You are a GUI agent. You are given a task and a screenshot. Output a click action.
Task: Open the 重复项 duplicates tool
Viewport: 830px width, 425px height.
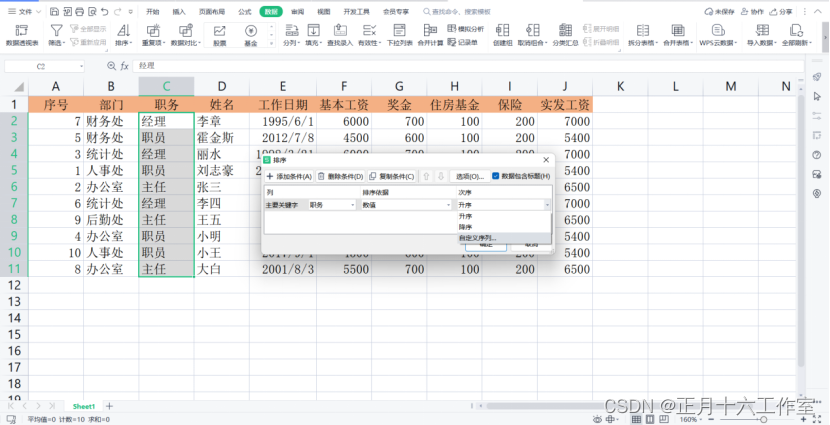(x=154, y=35)
